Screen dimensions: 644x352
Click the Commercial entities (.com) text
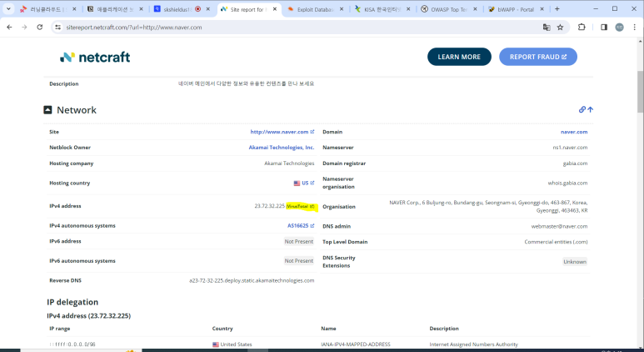pyautogui.click(x=557, y=242)
